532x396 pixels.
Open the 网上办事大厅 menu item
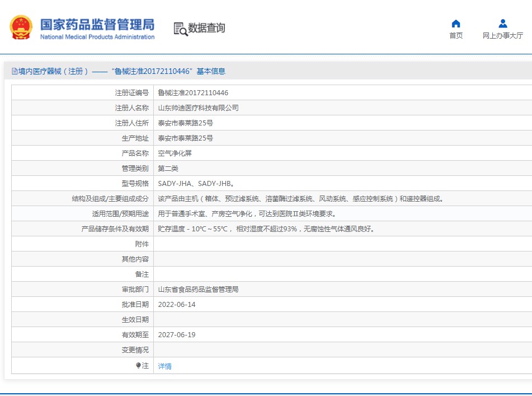click(x=502, y=36)
